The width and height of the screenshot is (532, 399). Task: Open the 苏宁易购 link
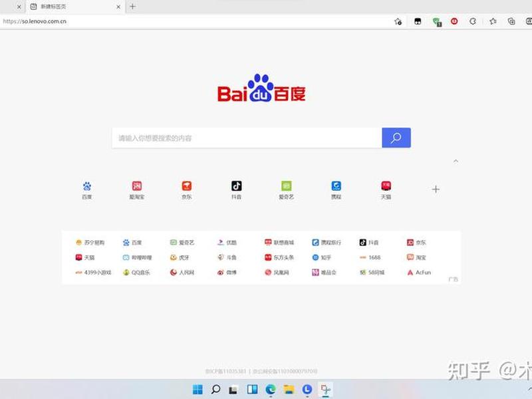point(90,242)
